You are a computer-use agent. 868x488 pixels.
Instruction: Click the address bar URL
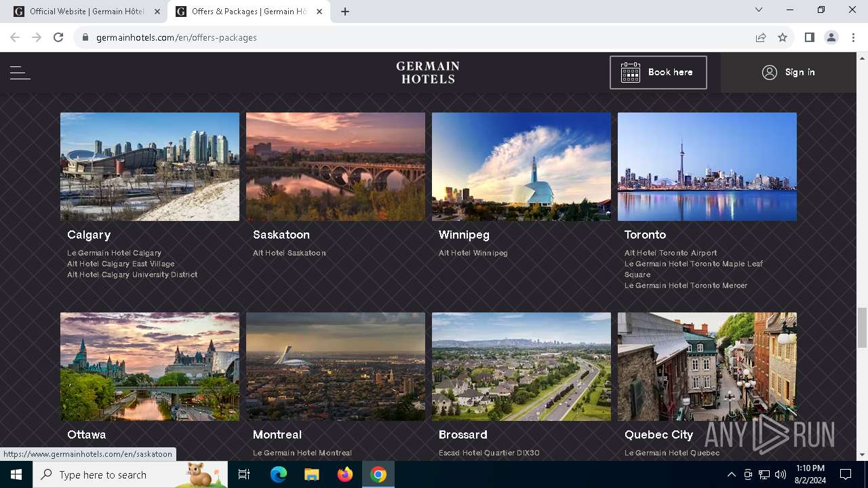point(176,37)
